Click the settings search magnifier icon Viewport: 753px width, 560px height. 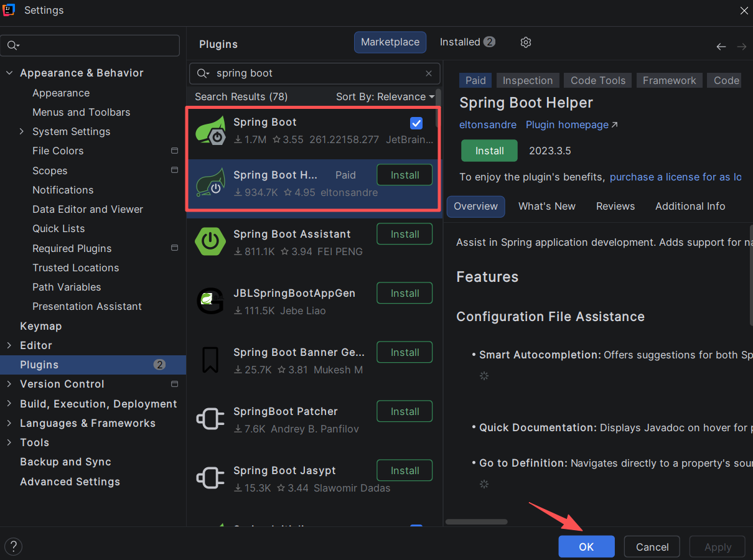pyautogui.click(x=13, y=45)
